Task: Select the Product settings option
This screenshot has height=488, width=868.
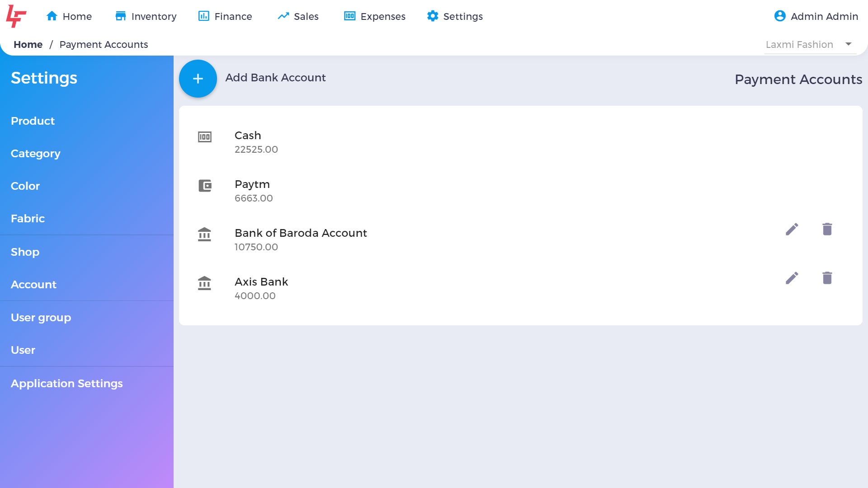Action: pos(33,121)
